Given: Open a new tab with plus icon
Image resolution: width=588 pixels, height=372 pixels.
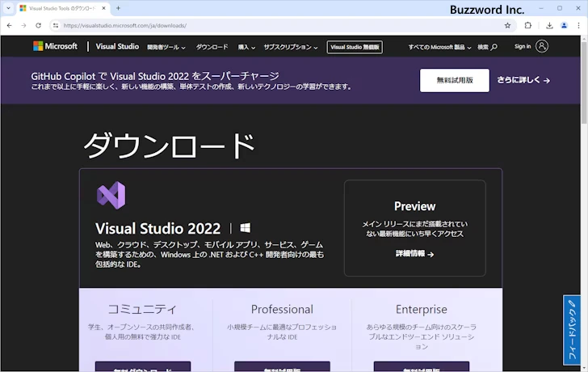Looking at the screenshot, I should pyautogui.click(x=118, y=8).
